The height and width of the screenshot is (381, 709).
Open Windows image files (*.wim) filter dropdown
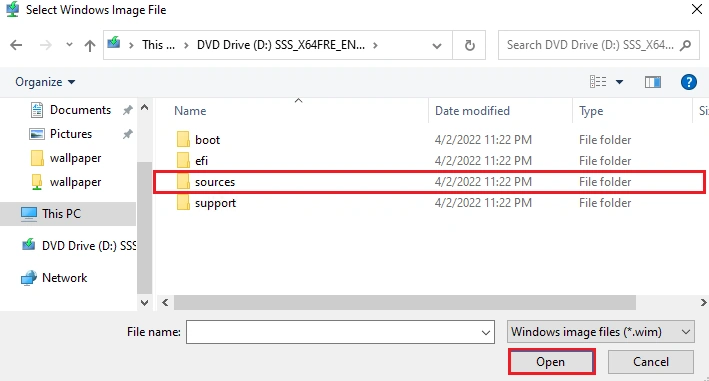click(x=601, y=332)
